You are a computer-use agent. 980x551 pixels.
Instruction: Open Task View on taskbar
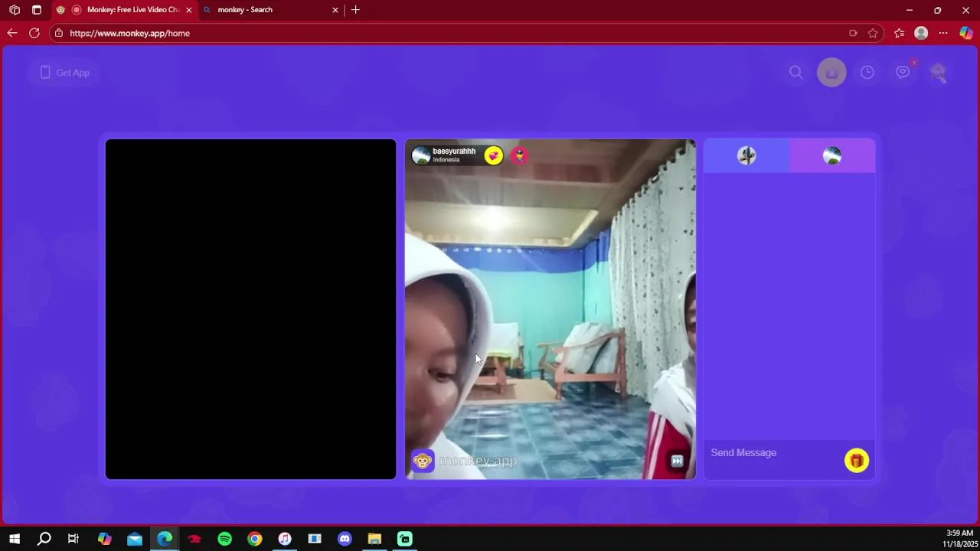(73, 539)
